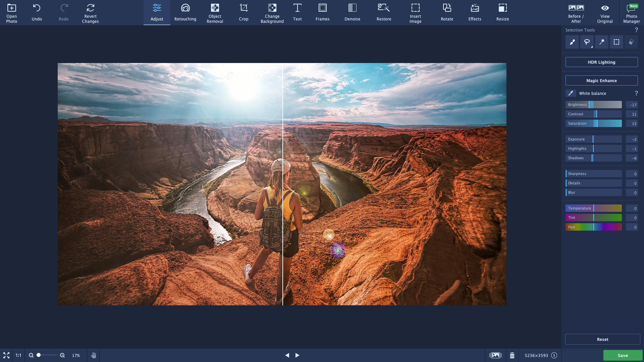Select the brush selection tool
The image size is (644, 362).
572,42
